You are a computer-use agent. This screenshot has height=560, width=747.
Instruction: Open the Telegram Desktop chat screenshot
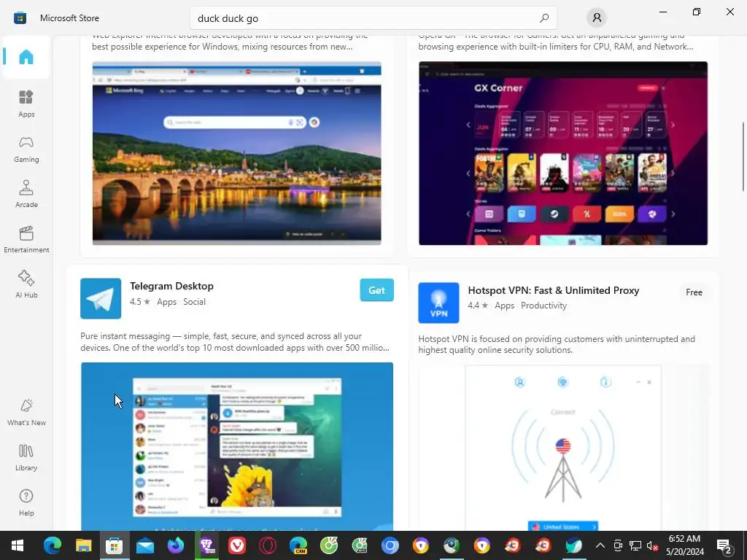pos(237,446)
